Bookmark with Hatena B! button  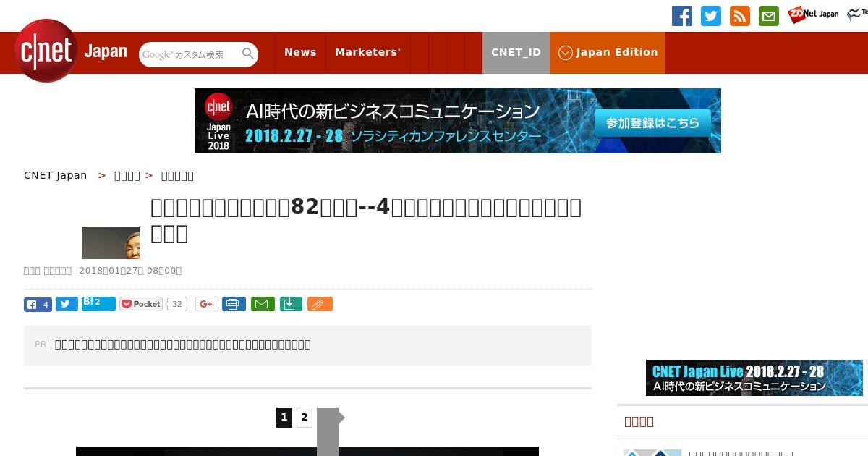[x=98, y=303]
